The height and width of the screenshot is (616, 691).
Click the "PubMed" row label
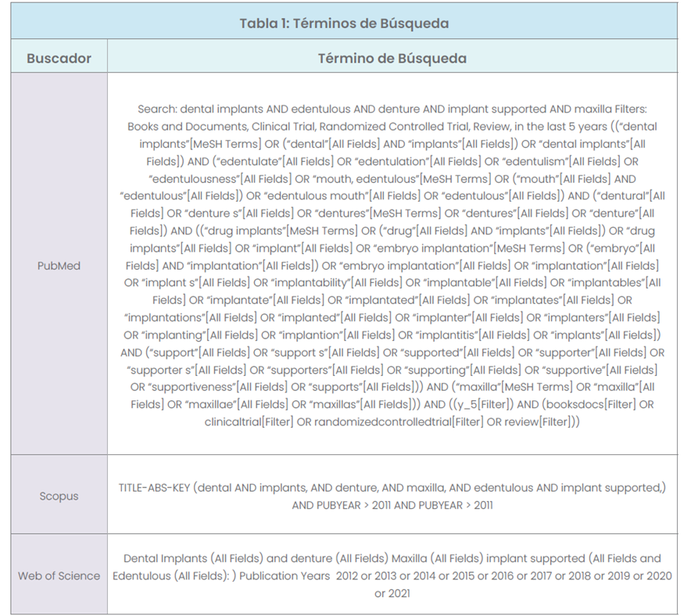pos(59,266)
